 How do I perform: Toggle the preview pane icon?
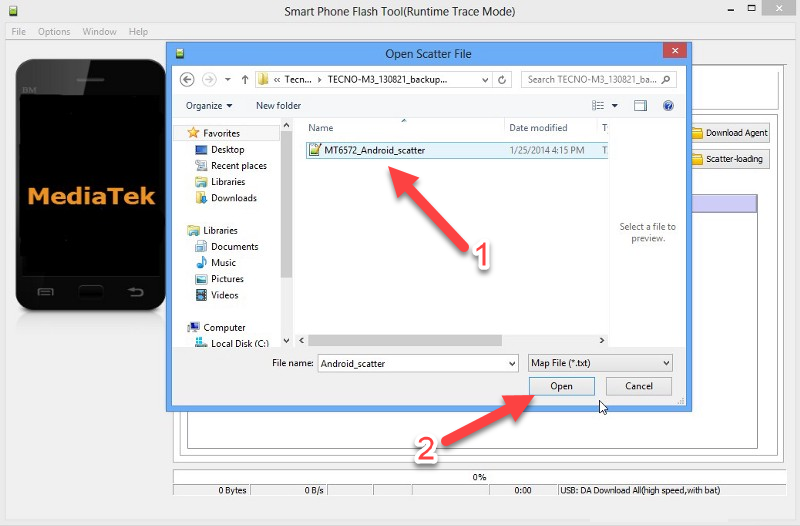[640, 106]
